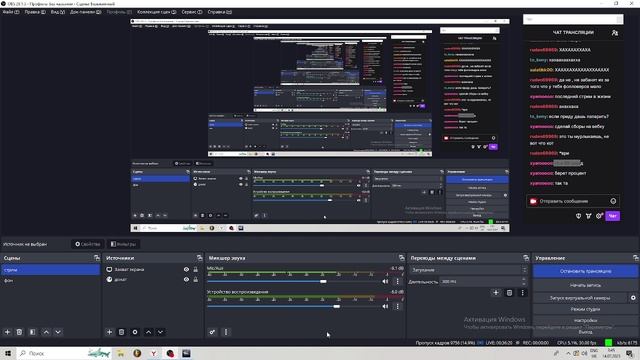The image size is (640, 360).
Task: Open the Правка menu
Action: pyautogui.click(x=35, y=12)
